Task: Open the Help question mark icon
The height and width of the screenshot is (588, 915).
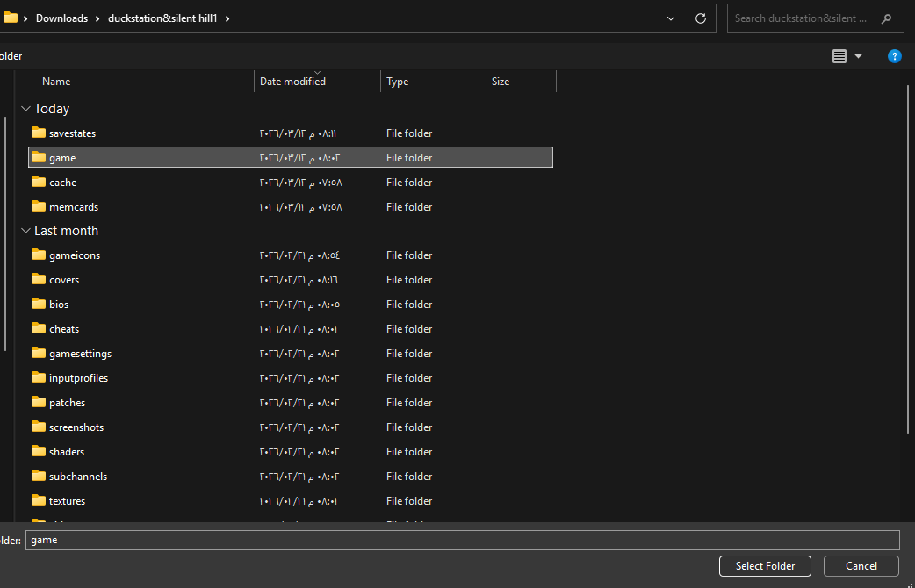Action: pyautogui.click(x=894, y=56)
